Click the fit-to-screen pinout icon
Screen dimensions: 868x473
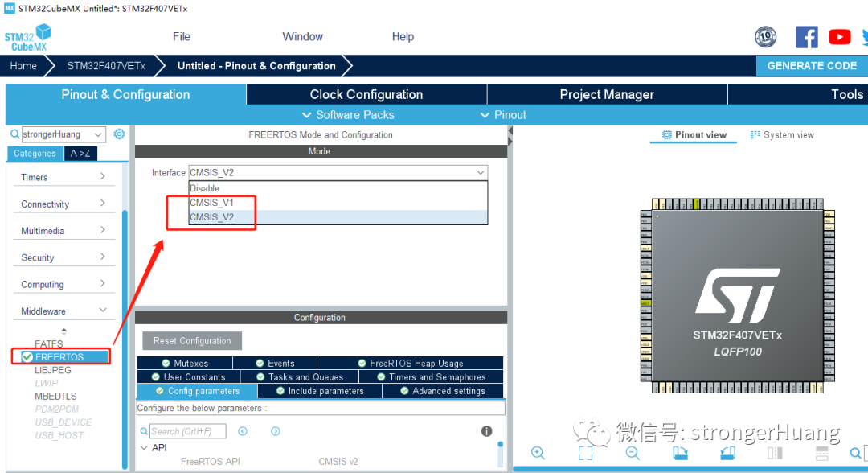click(x=585, y=453)
